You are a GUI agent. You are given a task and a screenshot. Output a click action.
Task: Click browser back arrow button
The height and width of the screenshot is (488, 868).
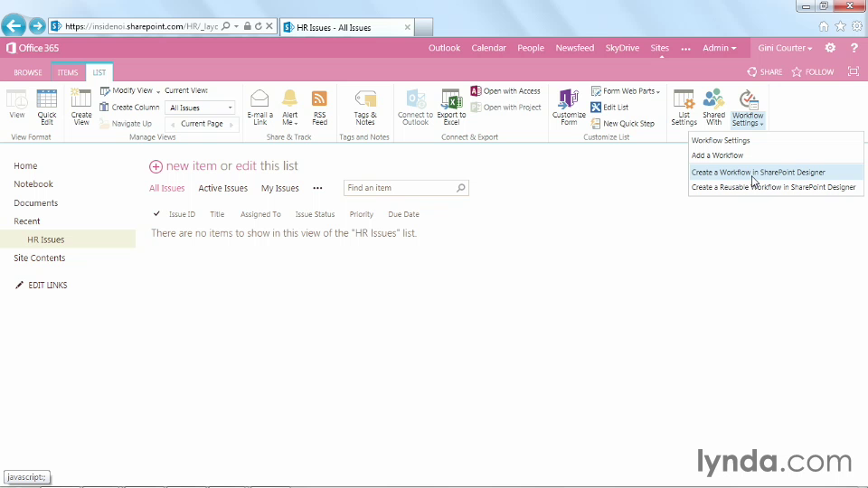pos(14,26)
